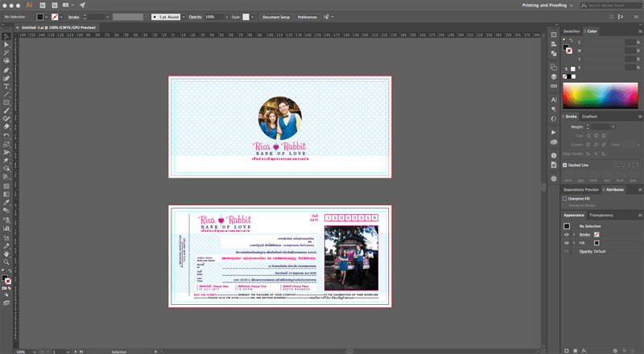Open the Weight dropdown in Stroke panel
Screen dimensions: 644x354
pos(613,127)
